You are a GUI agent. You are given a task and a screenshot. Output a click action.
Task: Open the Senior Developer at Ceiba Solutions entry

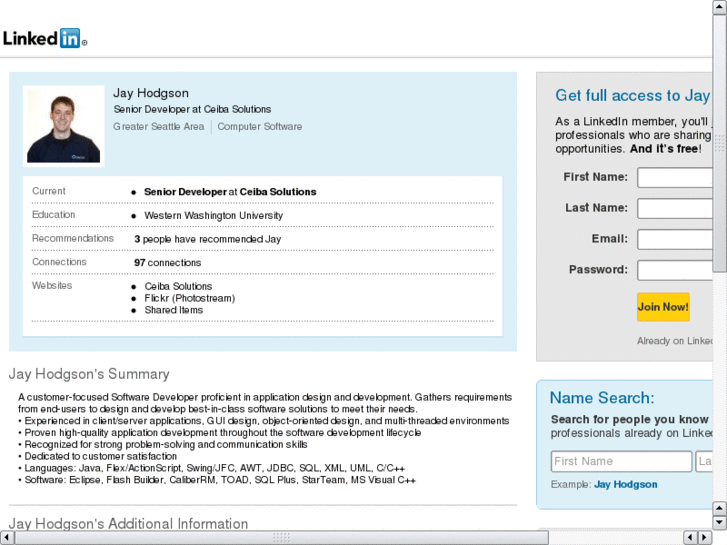coord(230,192)
